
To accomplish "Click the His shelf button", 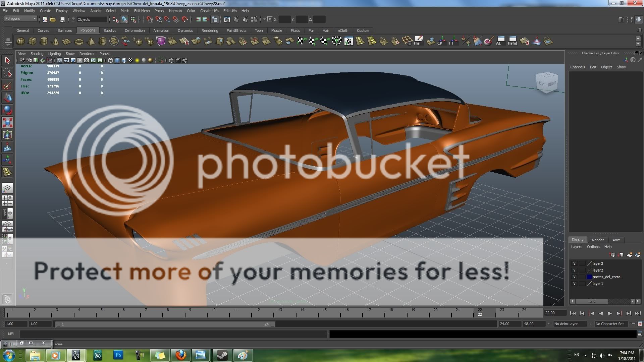I will [418, 41].
